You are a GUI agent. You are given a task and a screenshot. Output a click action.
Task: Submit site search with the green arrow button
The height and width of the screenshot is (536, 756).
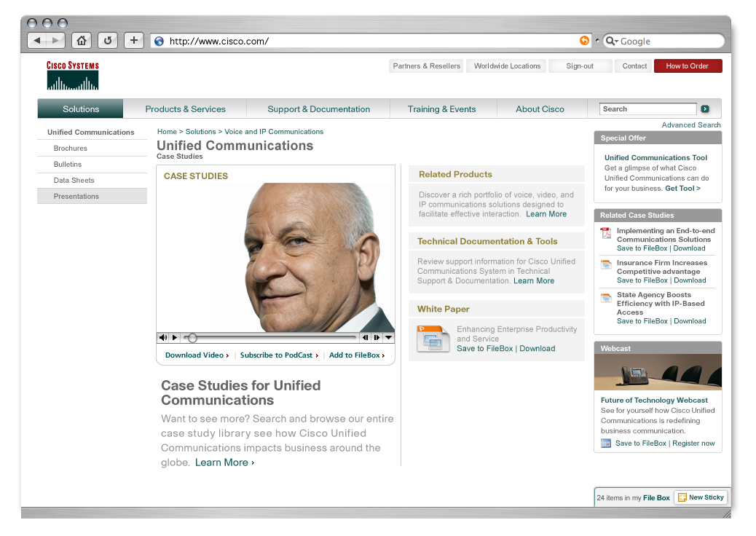(x=705, y=109)
